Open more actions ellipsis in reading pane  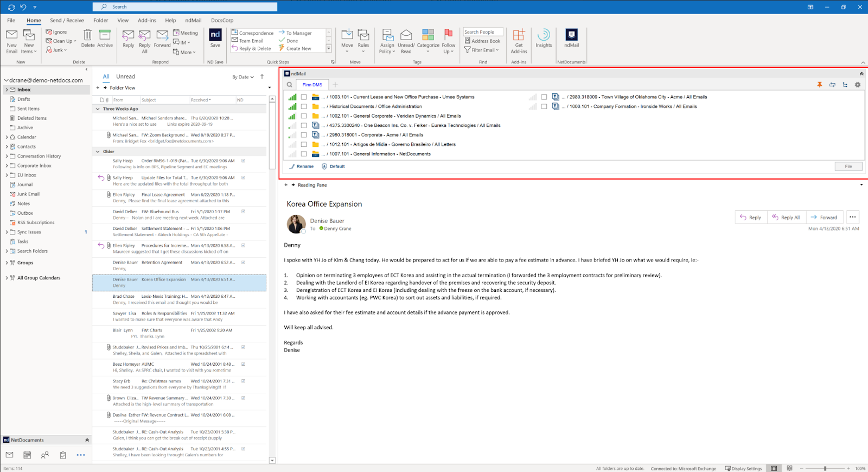(852, 217)
